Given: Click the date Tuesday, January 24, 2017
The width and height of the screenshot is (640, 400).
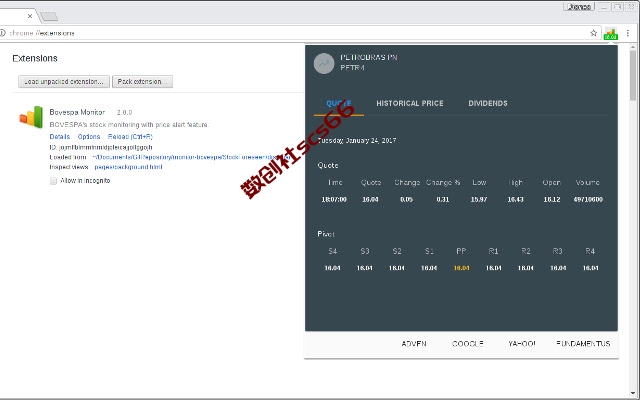Looking at the screenshot, I should coord(357,140).
